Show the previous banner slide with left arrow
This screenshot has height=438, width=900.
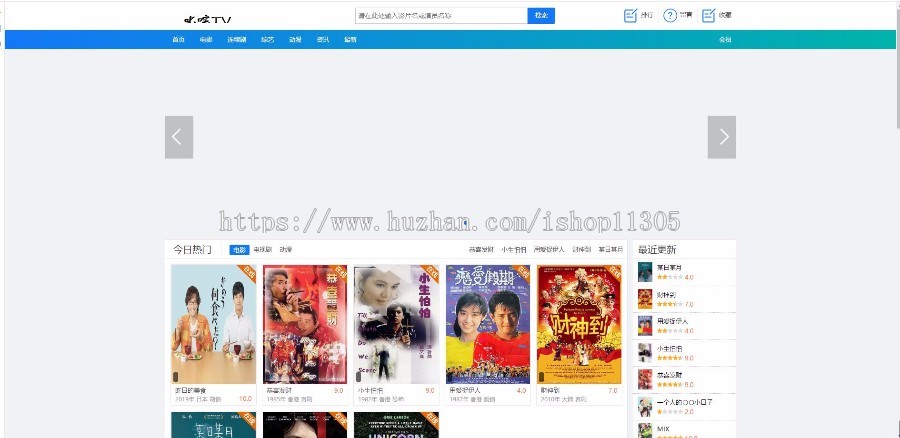tap(179, 137)
